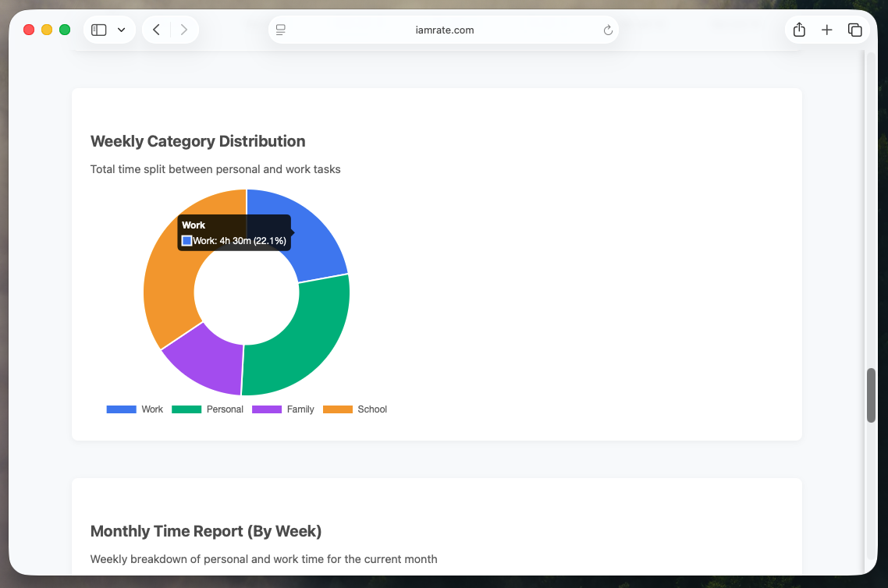Toggle the Personal legend item
Screen dimensions: 888x588
(208, 409)
